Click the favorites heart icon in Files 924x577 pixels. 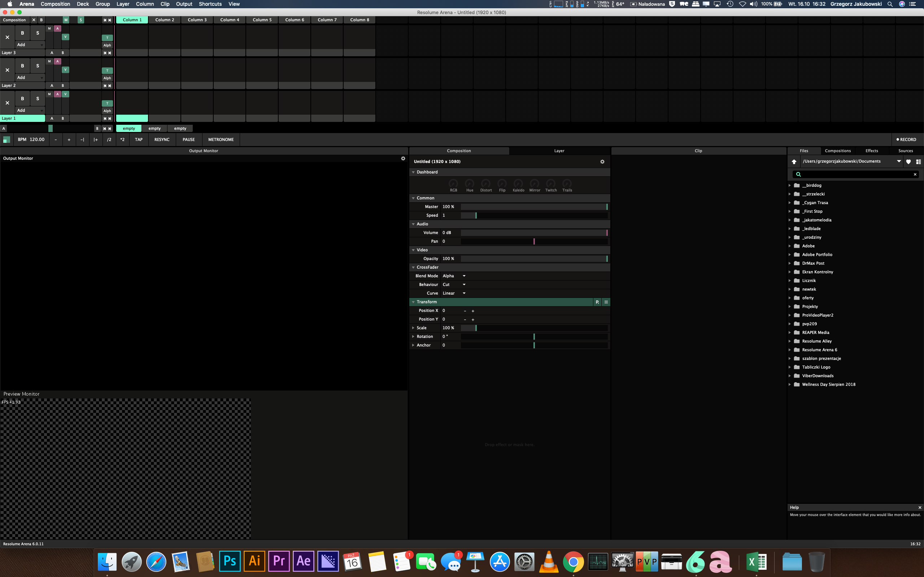(x=908, y=162)
